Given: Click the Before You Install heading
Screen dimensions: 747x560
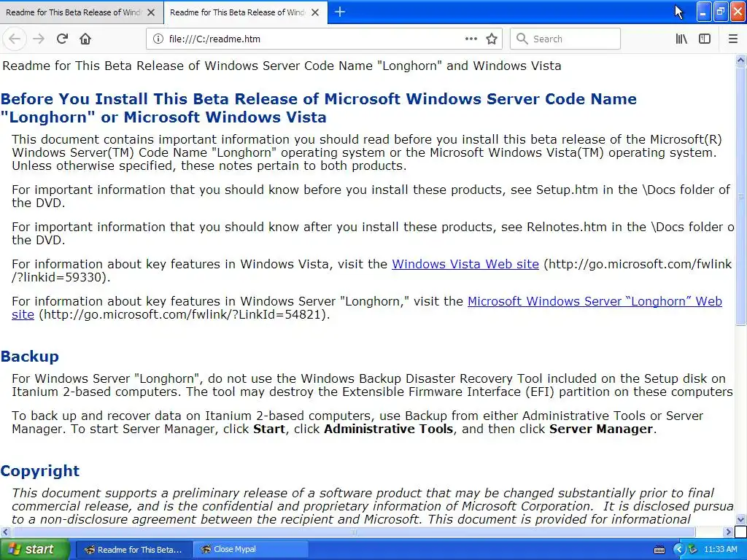Looking at the screenshot, I should (318, 108).
